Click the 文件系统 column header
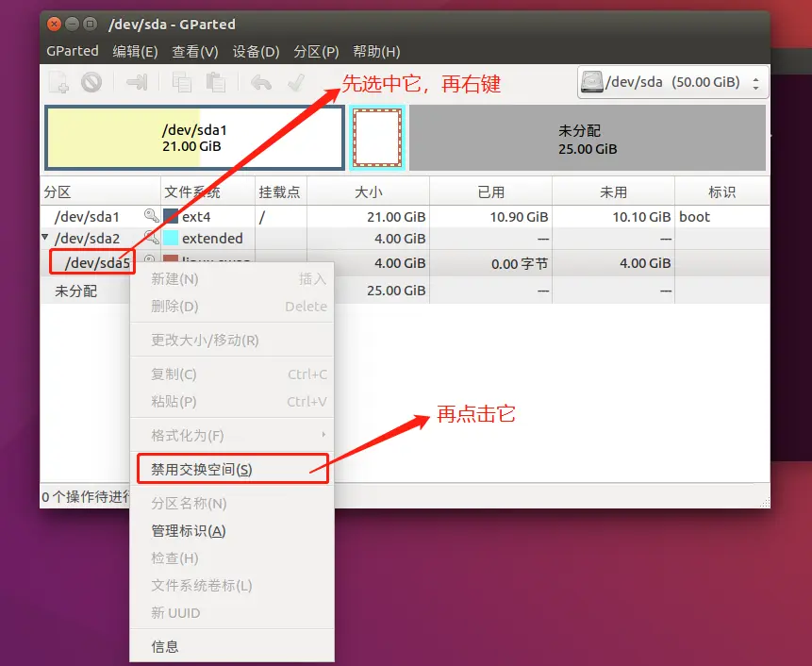Screen dimensions: 812x666 (x=208, y=192)
